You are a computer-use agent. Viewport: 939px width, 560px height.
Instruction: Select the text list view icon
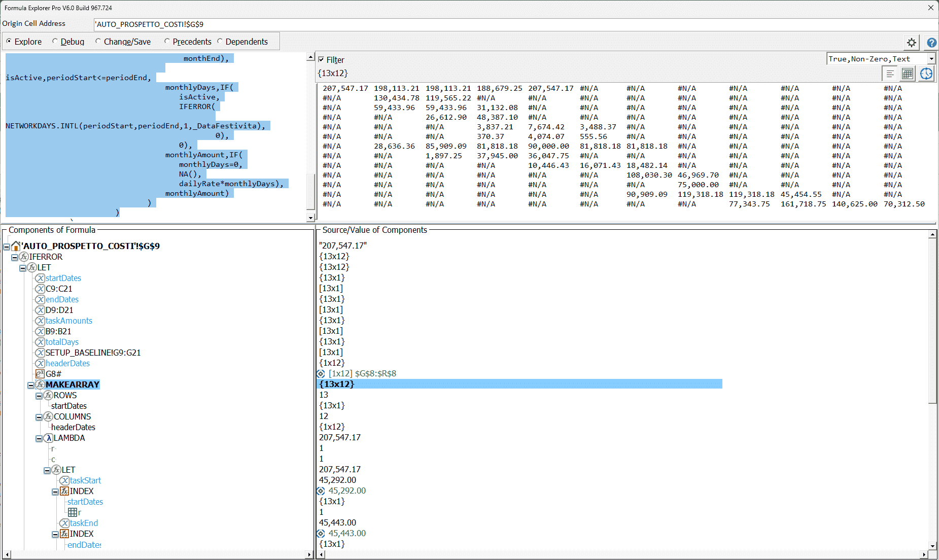(x=890, y=74)
